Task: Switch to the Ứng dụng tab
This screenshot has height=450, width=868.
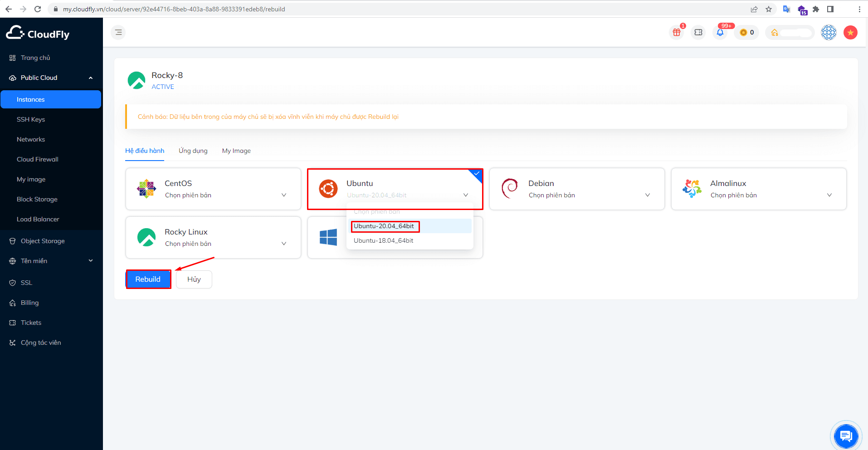Action: tap(193, 151)
